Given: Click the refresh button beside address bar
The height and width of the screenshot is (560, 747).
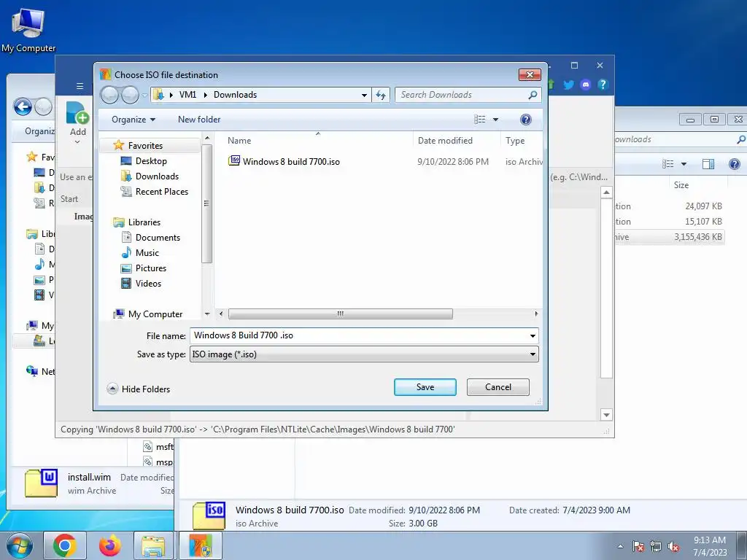Looking at the screenshot, I should tap(381, 96).
